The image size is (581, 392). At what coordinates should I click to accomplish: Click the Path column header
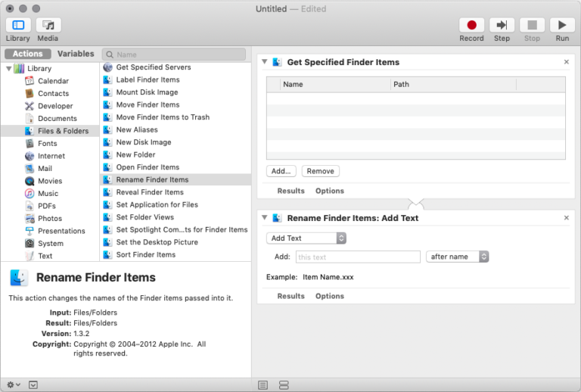(454, 85)
